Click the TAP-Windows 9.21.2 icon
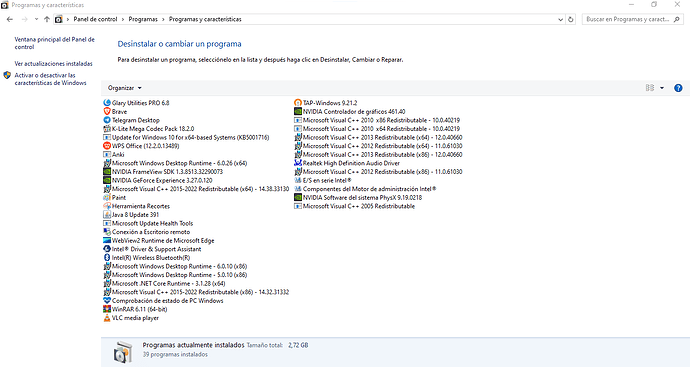Screen dimensions: 690x367 coord(297,103)
